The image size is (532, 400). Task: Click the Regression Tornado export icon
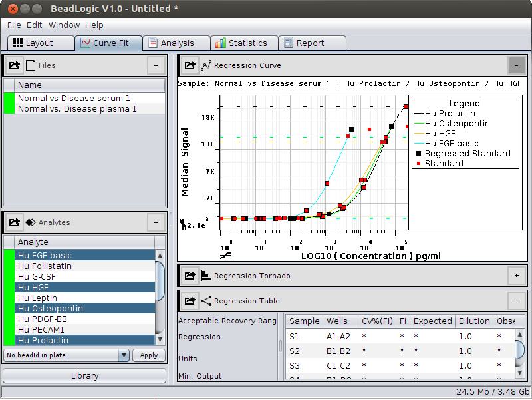pos(190,276)
